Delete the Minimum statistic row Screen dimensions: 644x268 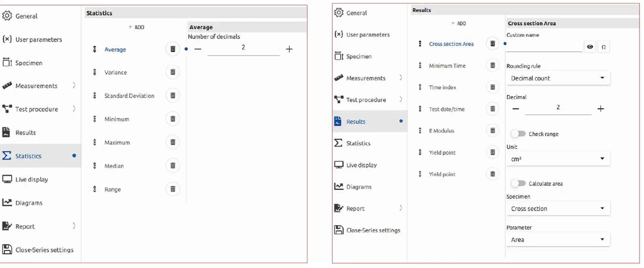point(173,119)
